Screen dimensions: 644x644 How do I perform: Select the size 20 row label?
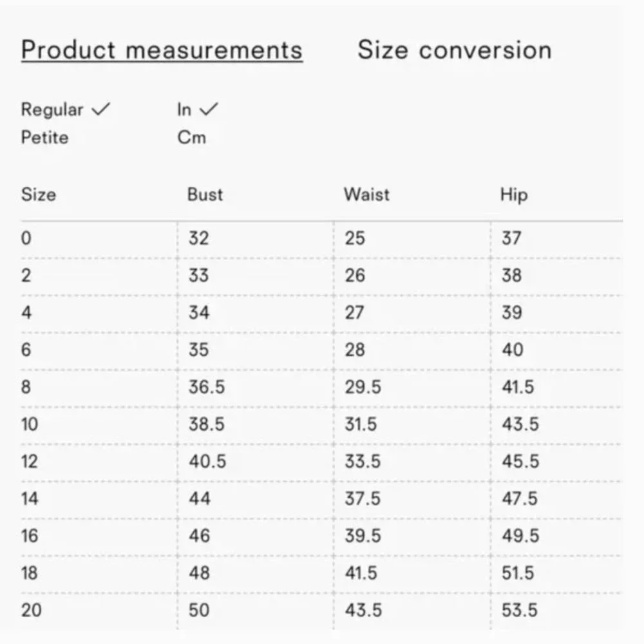pos(31,610)
